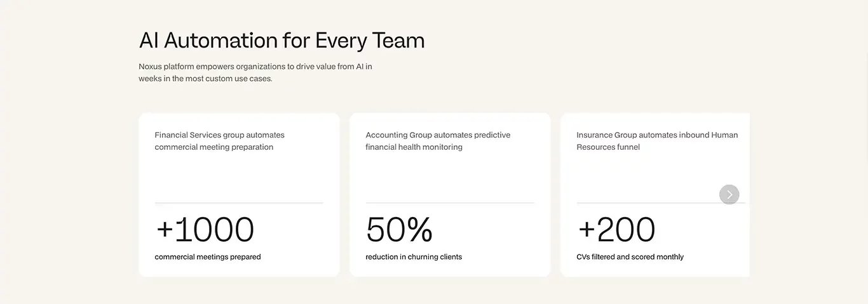Click the divider line in Accounting Group card
This screenshot has height=304, width=868.
pyautogui.click(x=450, y=203)
